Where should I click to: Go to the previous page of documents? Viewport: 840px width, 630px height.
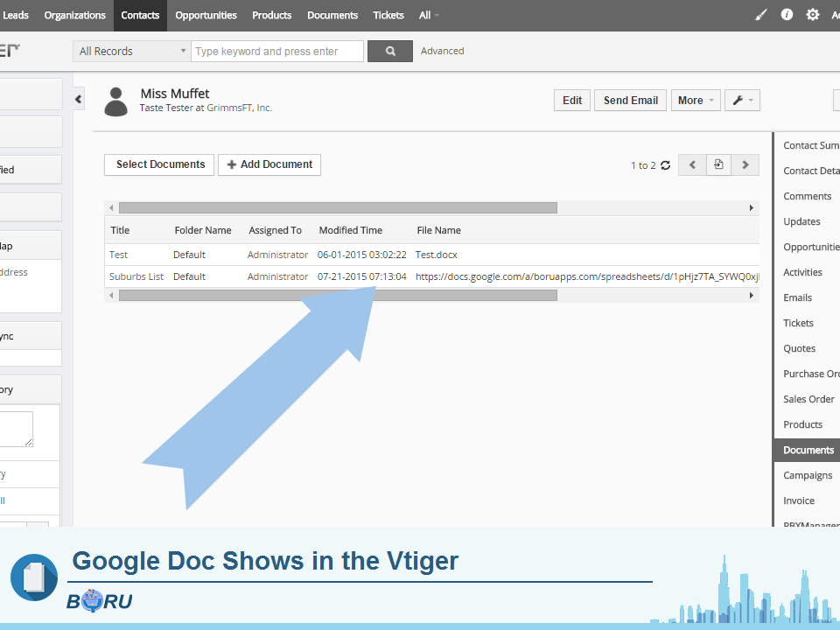coord(691,164)
